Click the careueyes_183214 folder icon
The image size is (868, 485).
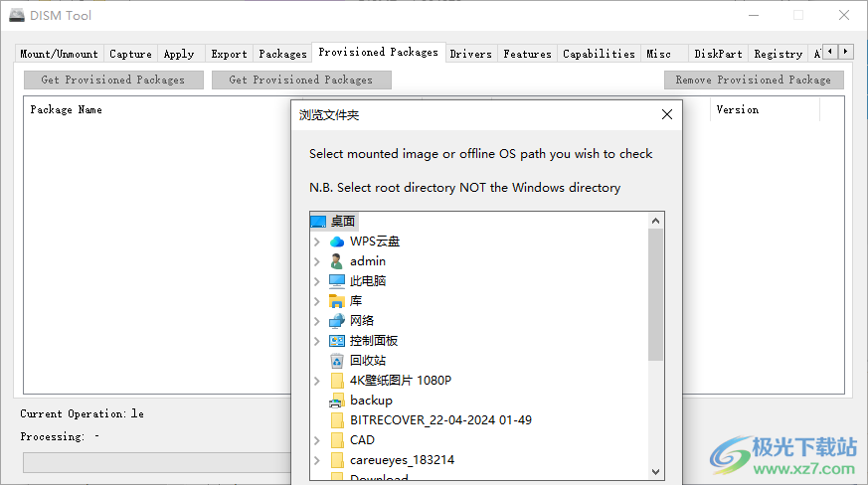tap(337, 460)
